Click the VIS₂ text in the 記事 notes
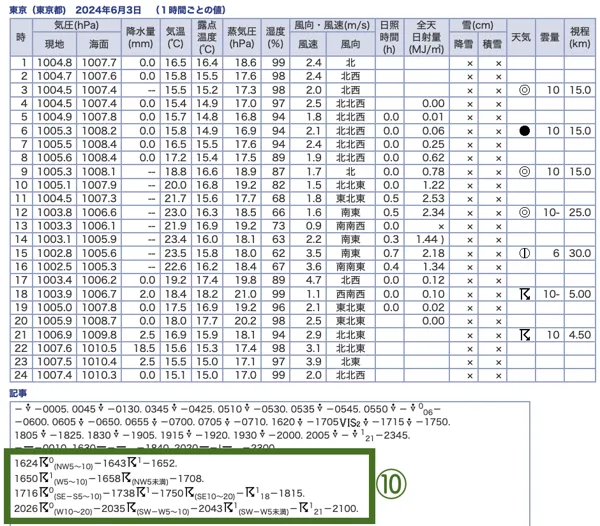 pos(350,423)
